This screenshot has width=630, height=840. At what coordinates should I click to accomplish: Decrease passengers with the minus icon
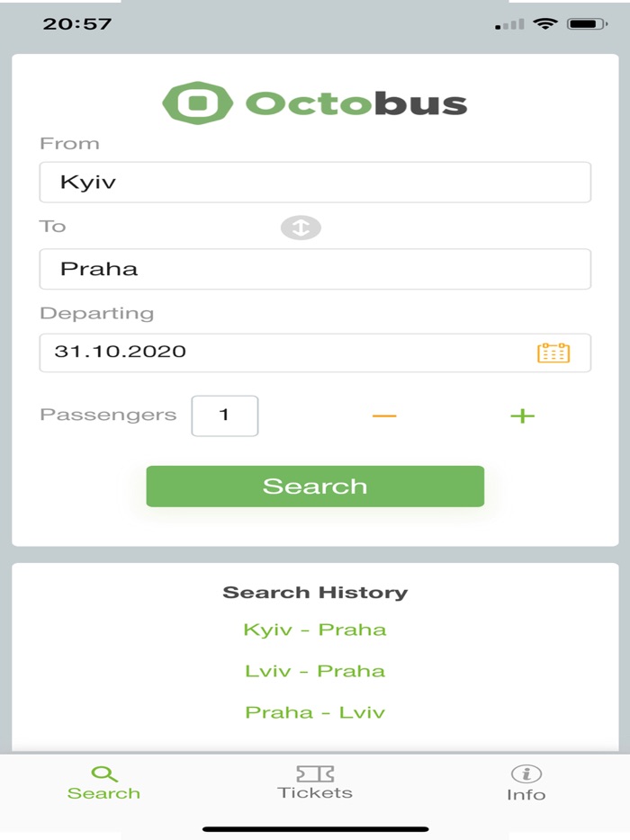pos(384,416)
